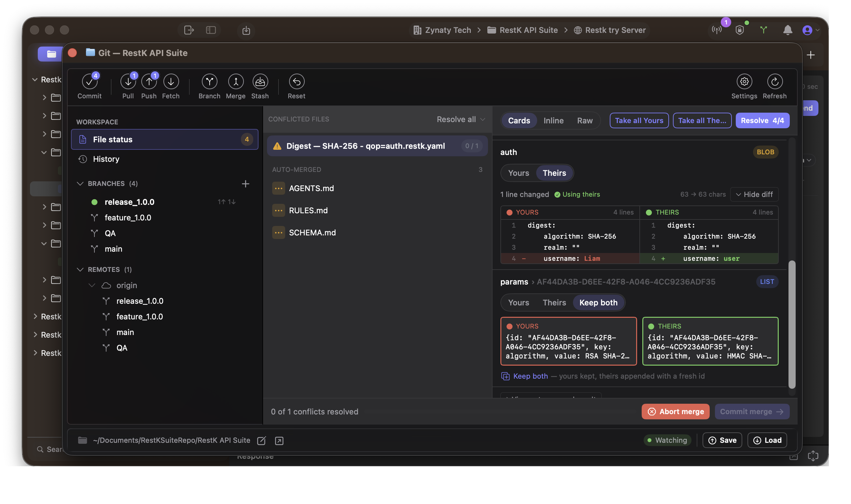
Task: Select the origin QA remote branch
Action: click(x=121, y=348)
